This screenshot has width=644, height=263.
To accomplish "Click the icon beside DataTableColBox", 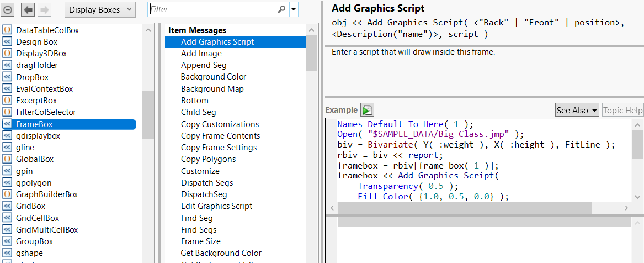I will [8, 30].
